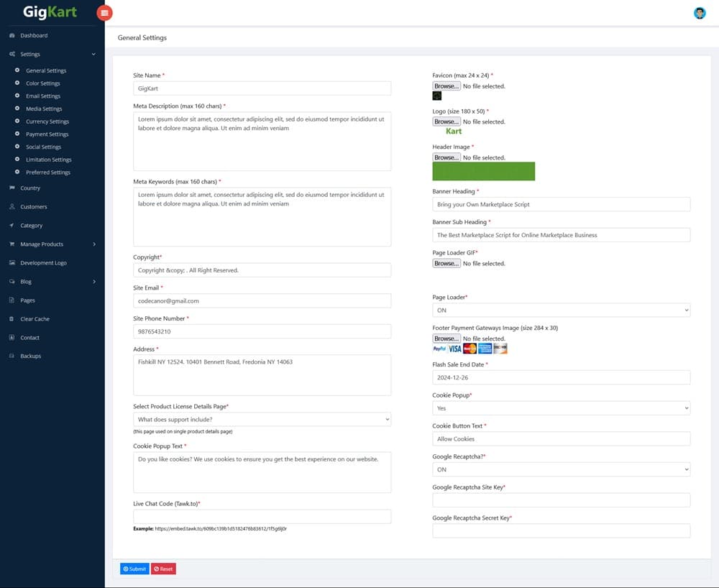Screen dimensions: 719x588
Task: Click the Customers person icon
Action: coord(12,207)
